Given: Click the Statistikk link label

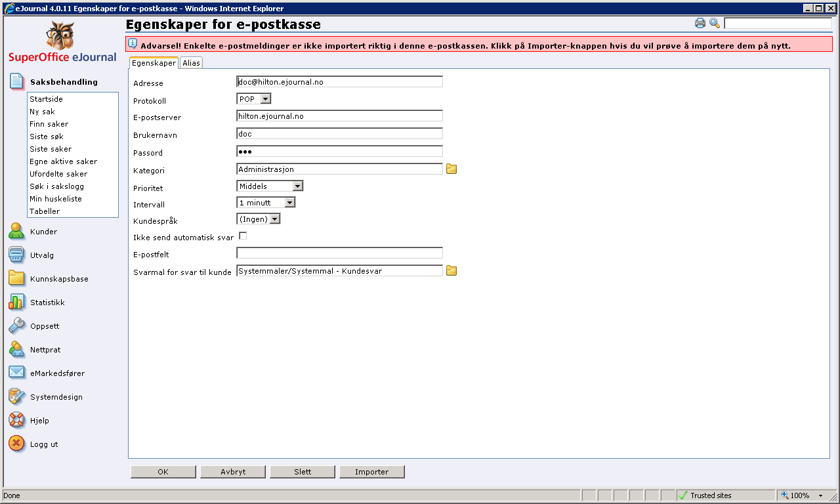Looking at the screenshot, I should [47, 303].
